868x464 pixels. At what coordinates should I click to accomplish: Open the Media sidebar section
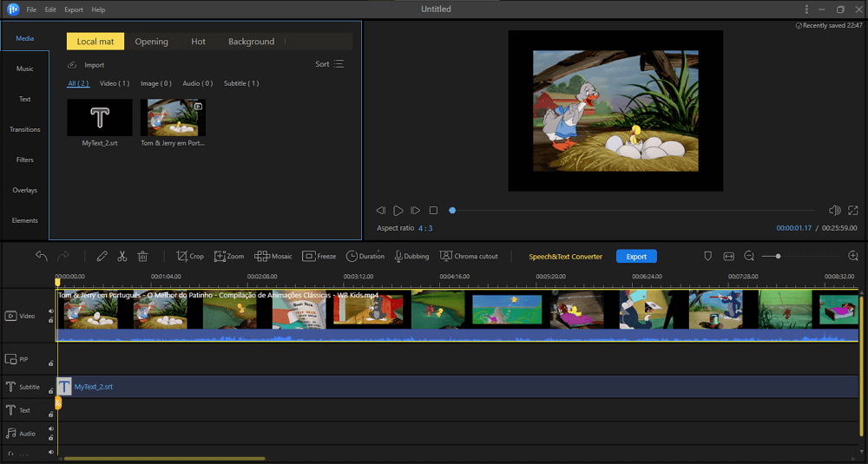pos(25,38)
